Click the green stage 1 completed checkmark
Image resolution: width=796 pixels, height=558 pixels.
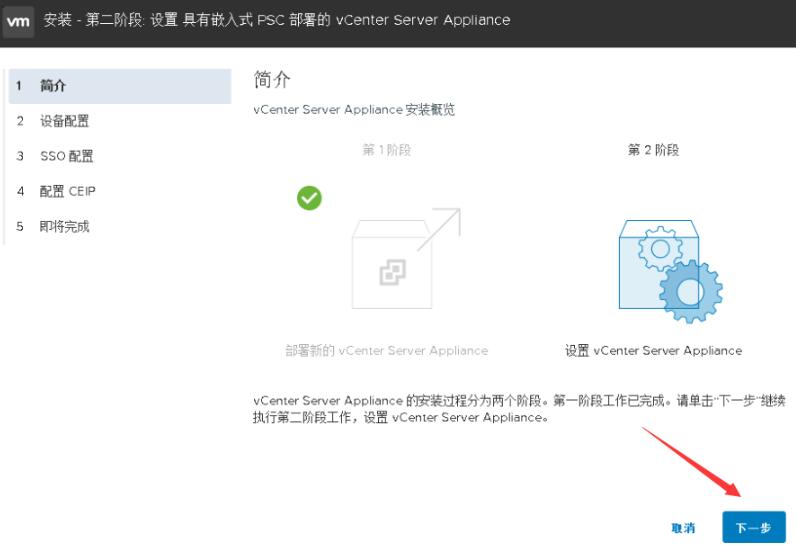[x=309, y=198]
